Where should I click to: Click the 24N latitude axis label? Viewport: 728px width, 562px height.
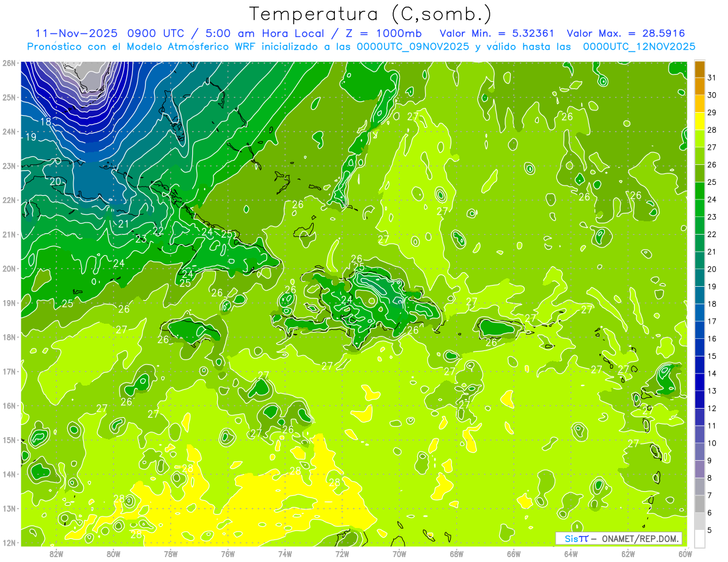click(8, 132)
